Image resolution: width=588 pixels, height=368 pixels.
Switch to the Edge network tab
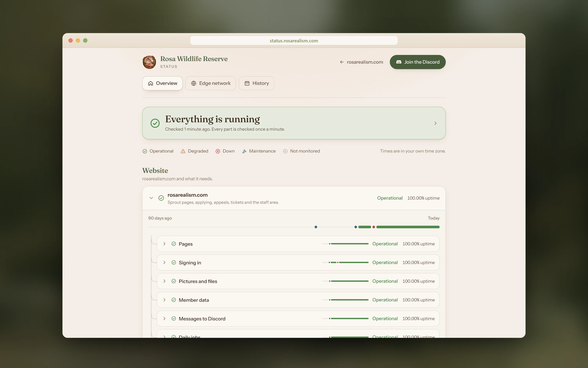coord(210,83)
